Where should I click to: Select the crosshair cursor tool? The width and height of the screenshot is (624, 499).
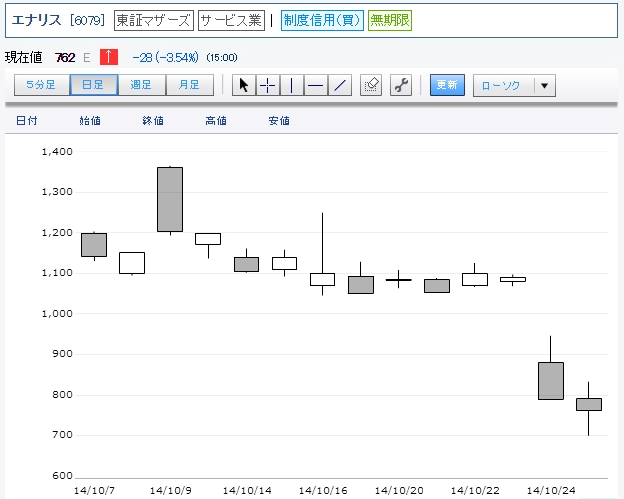(268, 85)
